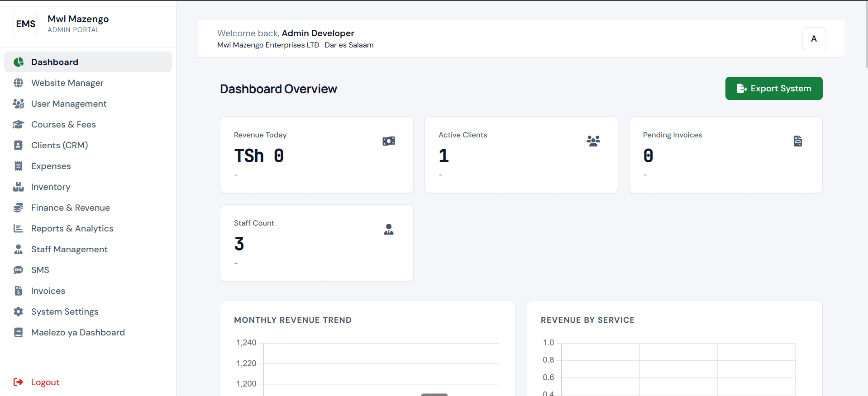Click the red Logout arrow icon
The height and width of the screenshot is (396, 868).
[19, 382]
